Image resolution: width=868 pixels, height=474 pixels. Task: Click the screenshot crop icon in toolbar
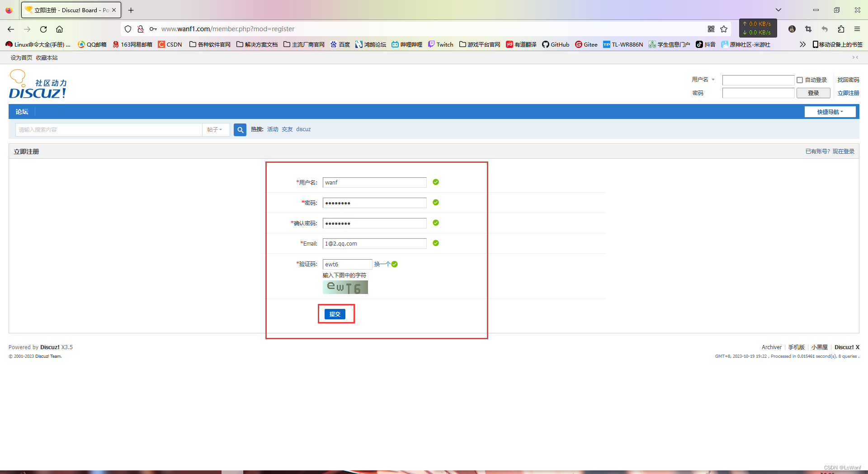(808, 29)
